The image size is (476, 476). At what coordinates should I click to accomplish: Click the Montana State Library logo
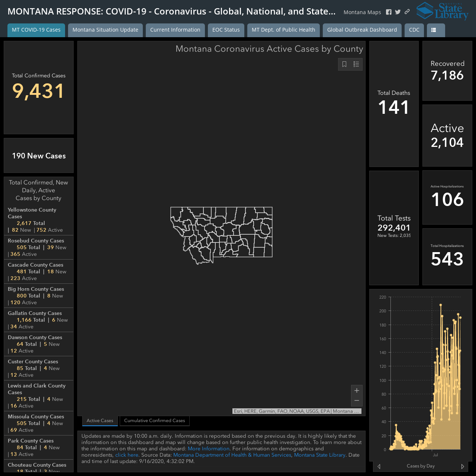pos(443,11)
